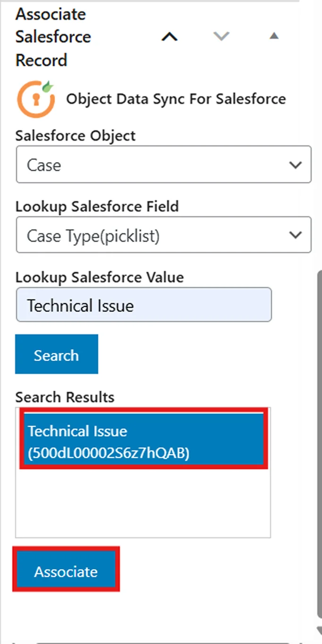Click the Associate button
This screenshot has height=644, width=322.
(66, 571)
